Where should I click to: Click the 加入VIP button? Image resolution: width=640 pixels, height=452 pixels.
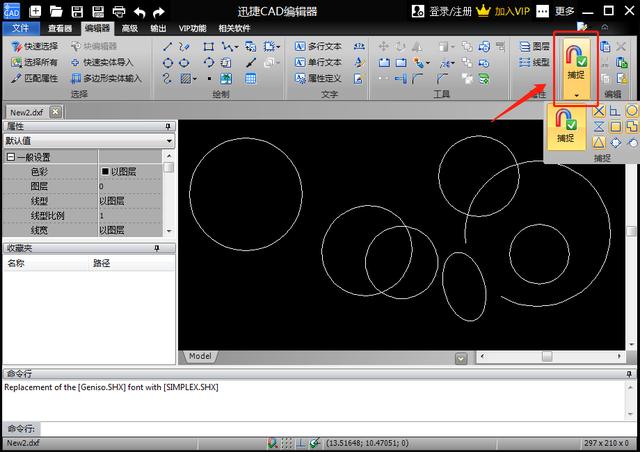coord(511,12)
